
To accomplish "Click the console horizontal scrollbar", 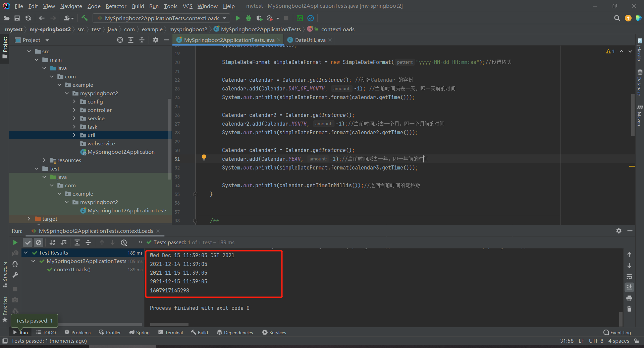I will coord(169,325).
